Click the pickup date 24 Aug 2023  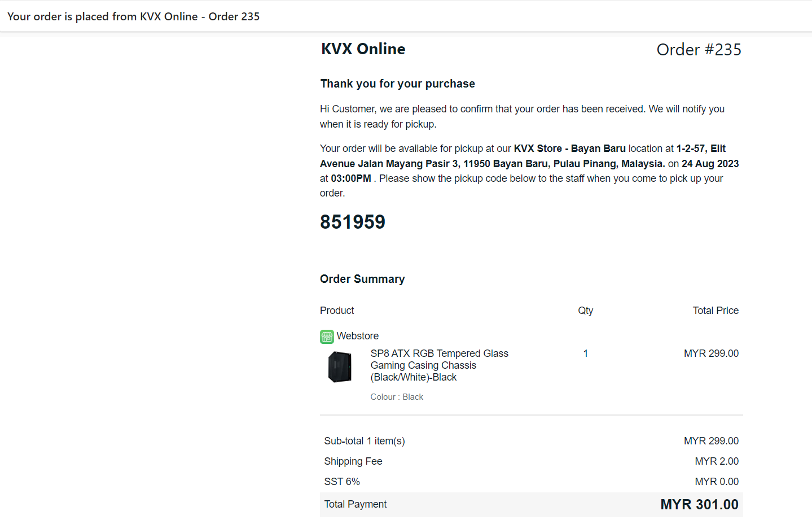tap(709, 164)
